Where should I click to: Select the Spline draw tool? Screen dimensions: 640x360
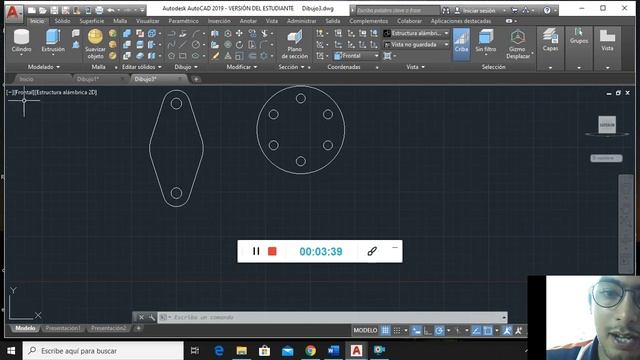[171, 44]
